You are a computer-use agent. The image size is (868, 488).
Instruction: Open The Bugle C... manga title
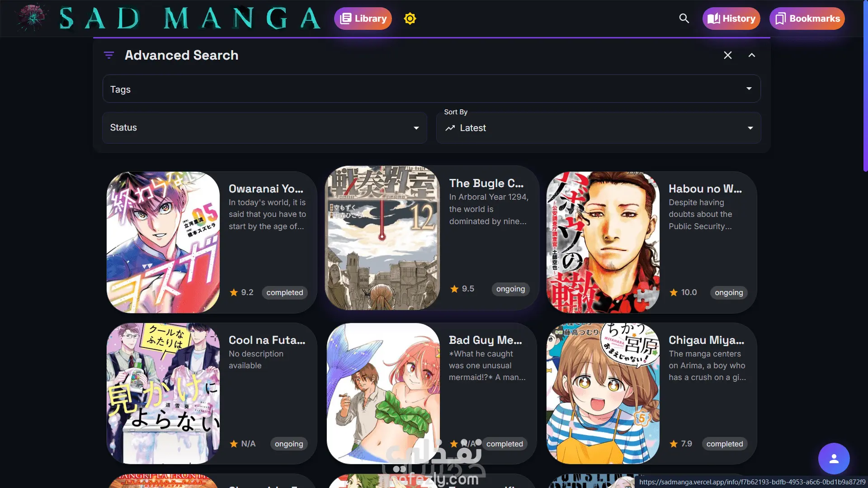[x=486, y=183]
